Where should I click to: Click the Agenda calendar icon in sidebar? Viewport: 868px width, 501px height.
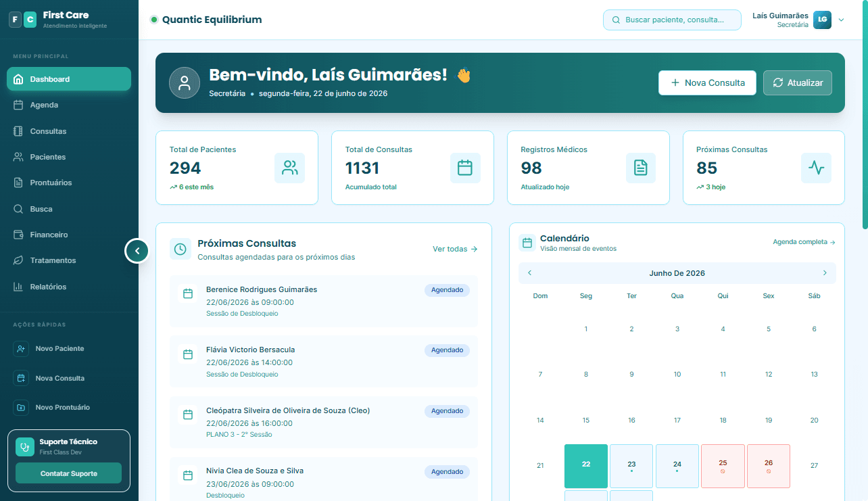(18, 105)
